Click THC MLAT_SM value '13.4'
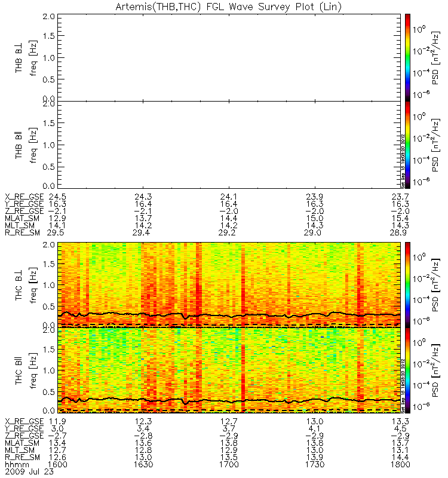This screenshot has width=448, height=478. tap(57, 443)
